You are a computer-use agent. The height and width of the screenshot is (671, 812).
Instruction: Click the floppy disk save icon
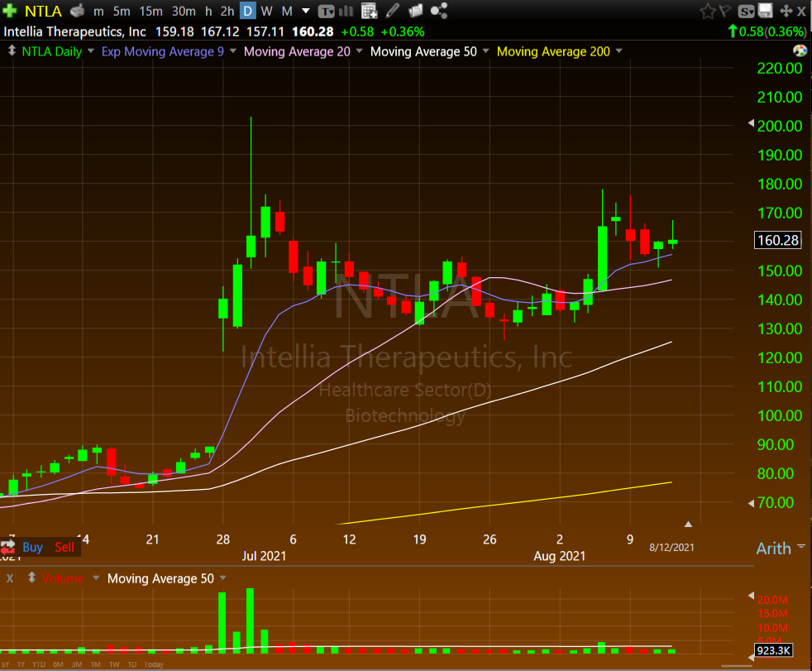coord(766,11)
